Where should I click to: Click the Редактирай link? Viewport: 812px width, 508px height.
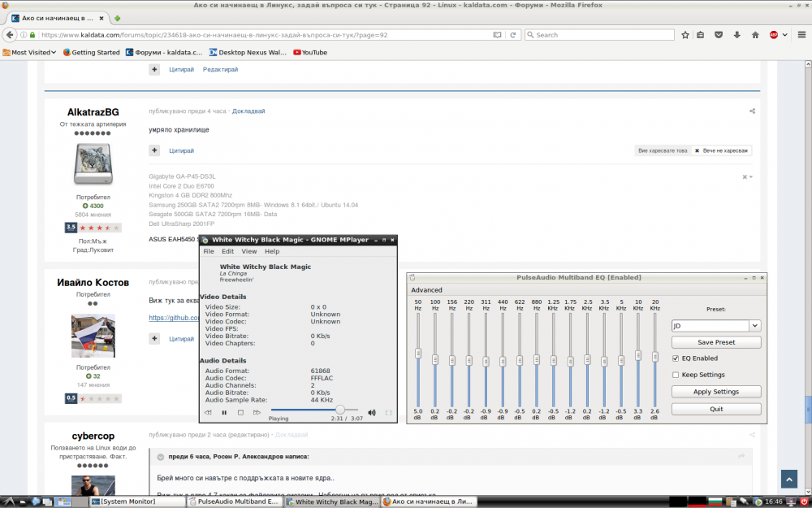220,69
